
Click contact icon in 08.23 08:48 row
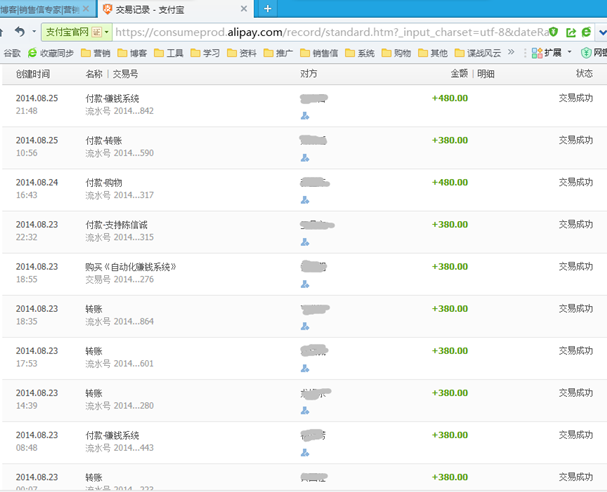click(305, 453)
